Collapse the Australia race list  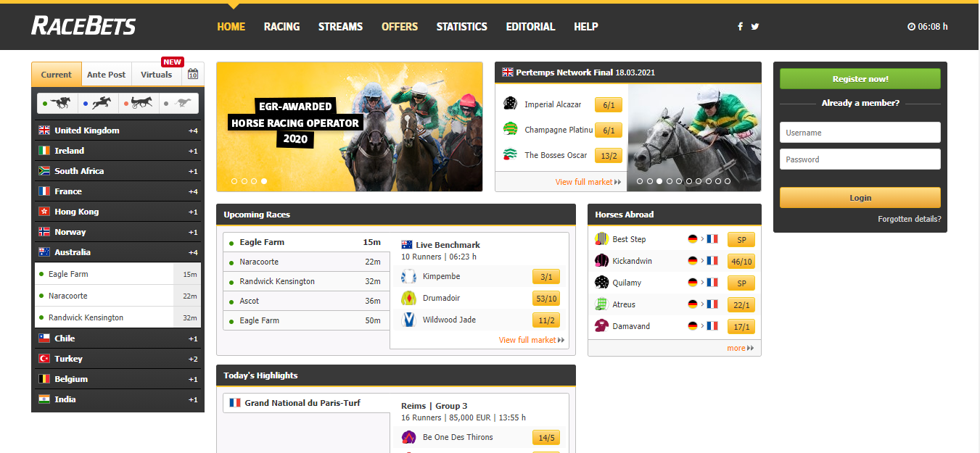[118, 252]
